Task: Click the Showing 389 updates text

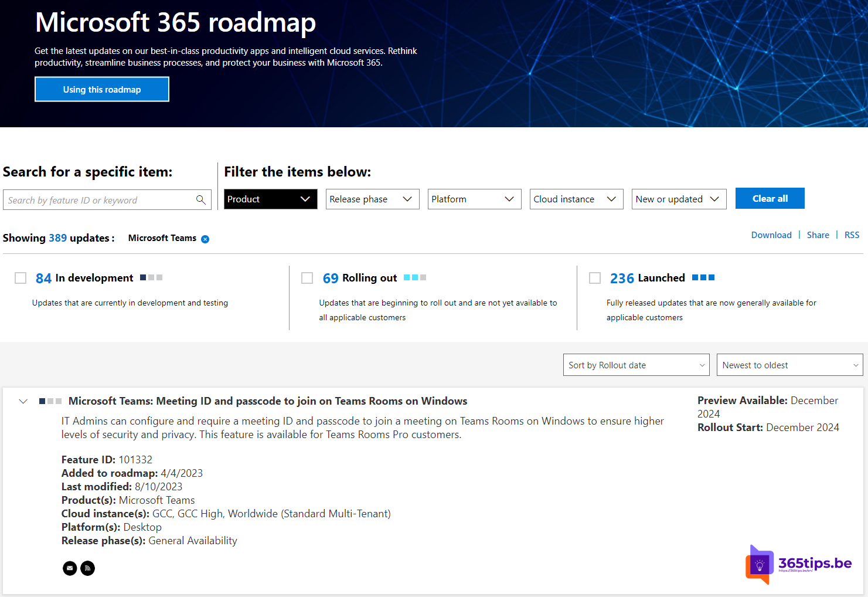Action: 59,238
